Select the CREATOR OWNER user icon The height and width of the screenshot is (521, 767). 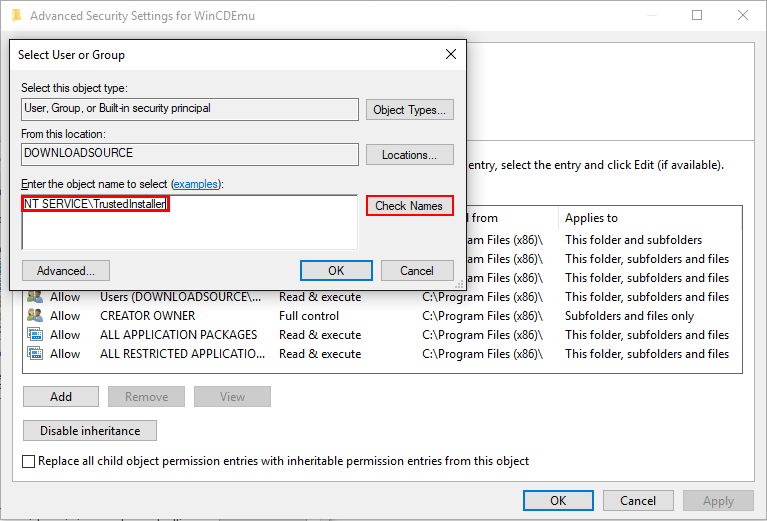tap(35, 316)
